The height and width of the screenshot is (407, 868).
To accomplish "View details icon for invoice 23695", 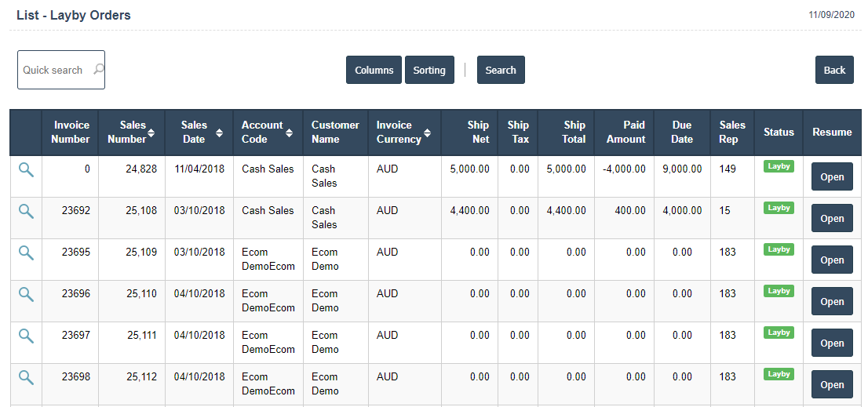I will pos(26,253).
